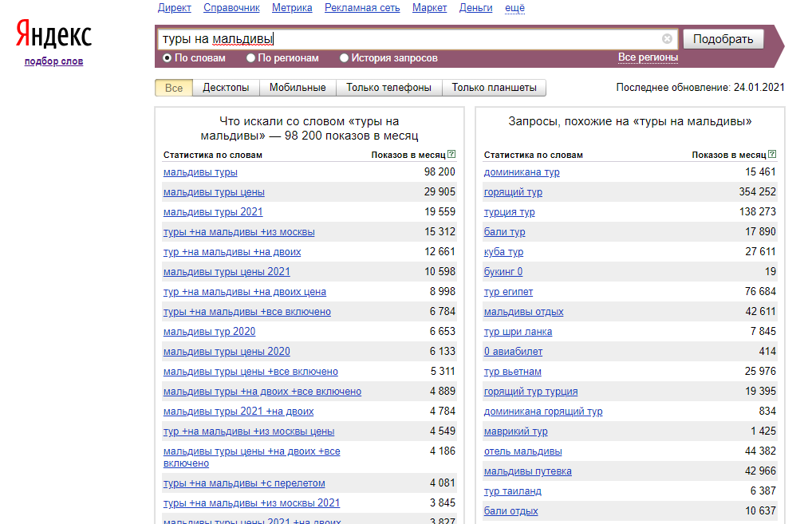Open 'мальдивы туры +на двоих +все включено' link

pos(262,392)
